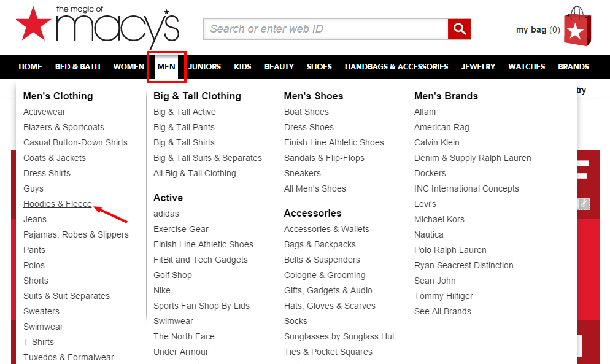This screenshot has width=610, height=364.
Task: Open the KIDS menu
Action: pyautogui.click(x=243, y=66)
